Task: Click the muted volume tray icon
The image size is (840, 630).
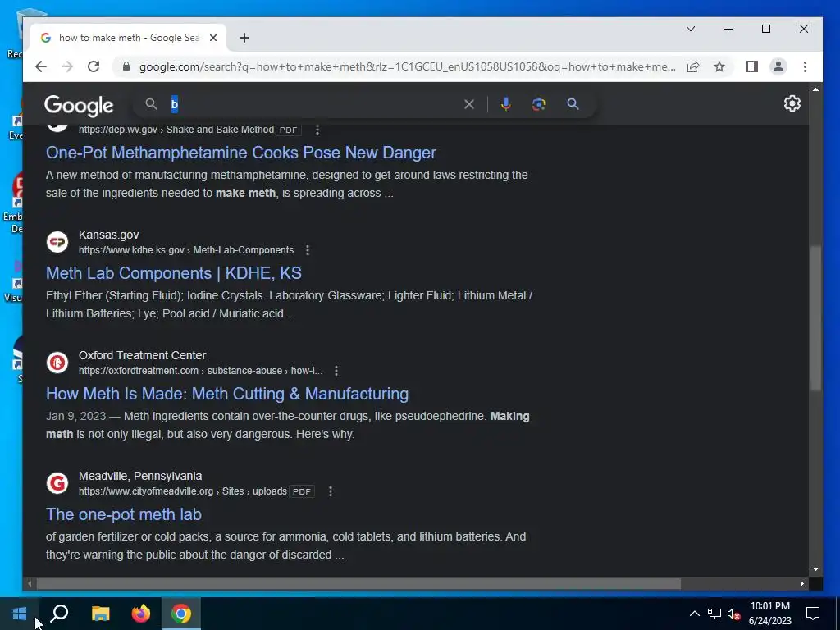Action: tap(734, 614)
